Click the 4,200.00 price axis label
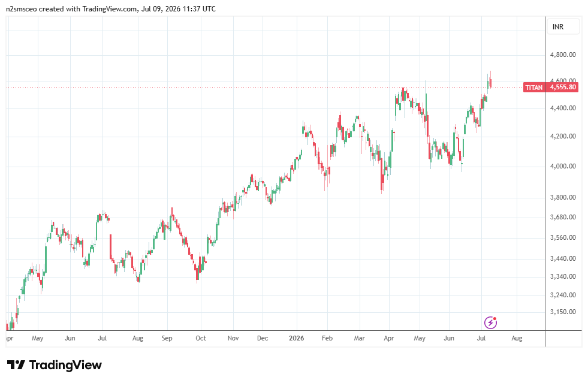This screenshot has height=383, width=588. [562, 136]
